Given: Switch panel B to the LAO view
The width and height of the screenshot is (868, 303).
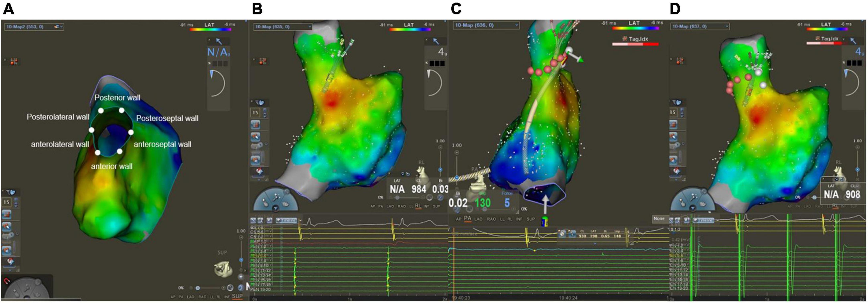Looking at the screenshot, I should [390, 206].
